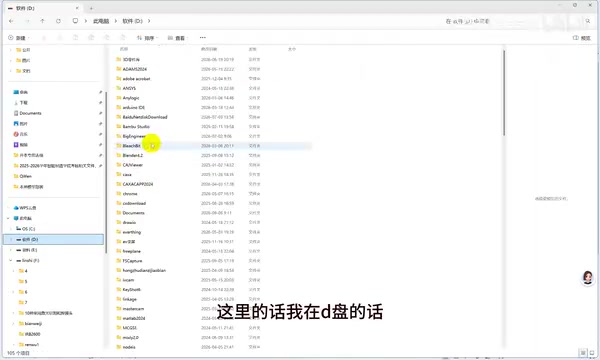The height and width of the screenshot is (360, 600).
Task: Click 此电脑 in the address breadcrumb
Action: tap(101, 21)
